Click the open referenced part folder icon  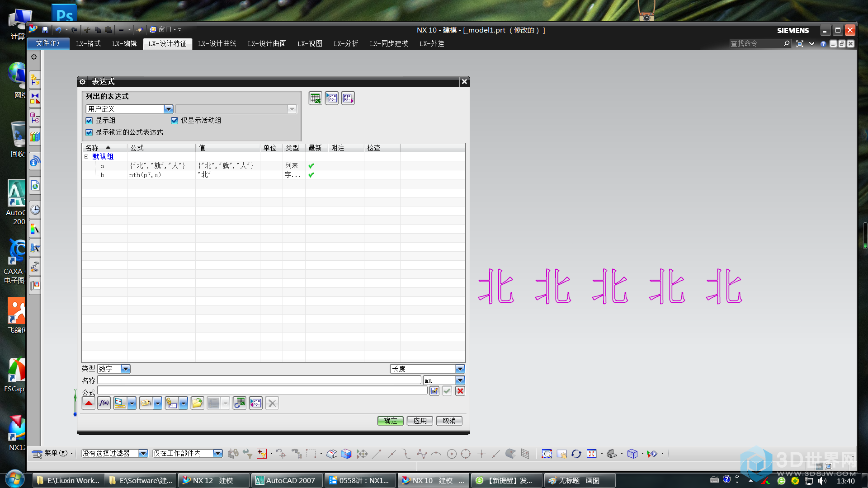[197, 403]
